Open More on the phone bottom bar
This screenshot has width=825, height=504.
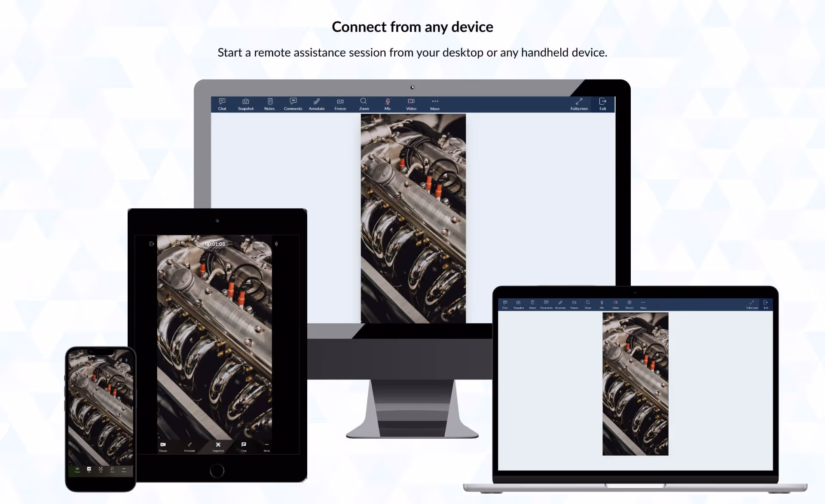click(124, 470)
